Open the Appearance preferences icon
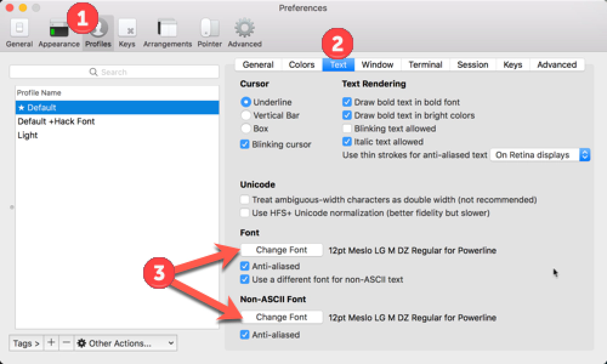Viewport: 607px width, 364px height. pyautogui.click(x=59, y=33)
